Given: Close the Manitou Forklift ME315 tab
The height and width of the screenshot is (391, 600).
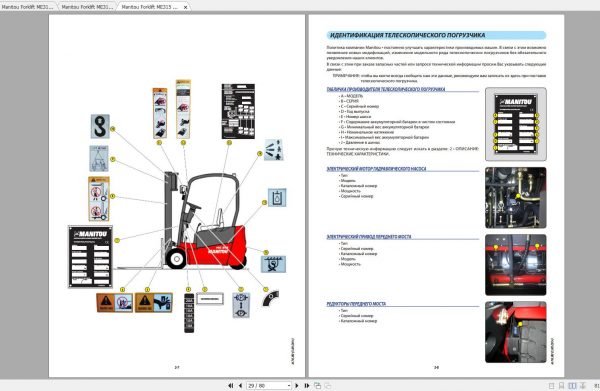Looking at the screenshot, I should [186, 7].
